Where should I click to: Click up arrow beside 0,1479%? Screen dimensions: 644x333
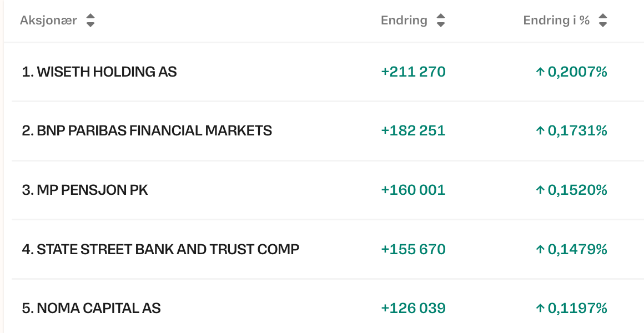[540, 250]
